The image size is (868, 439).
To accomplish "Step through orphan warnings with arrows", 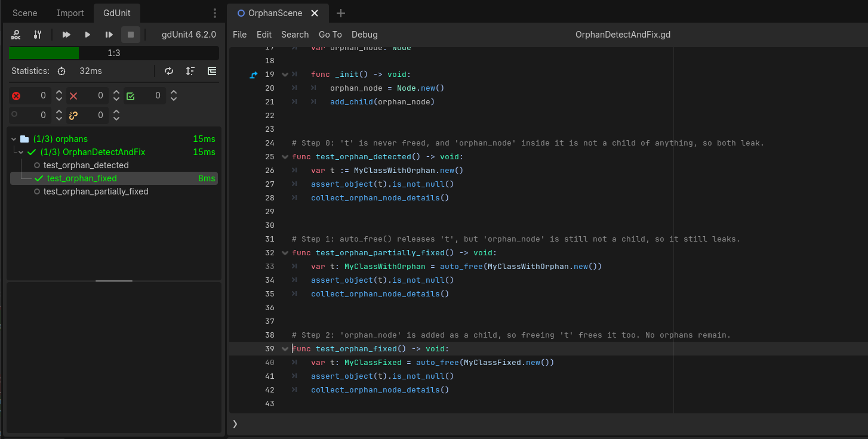I will 116,115.
